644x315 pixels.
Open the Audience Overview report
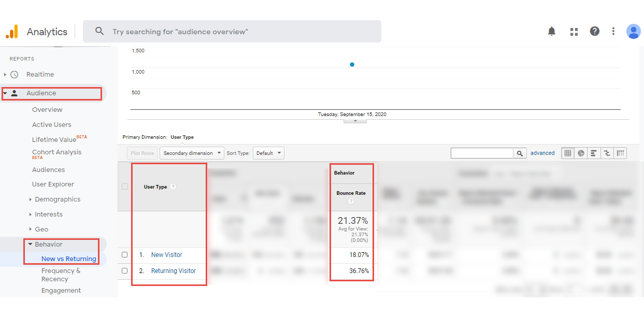[47, 110]
